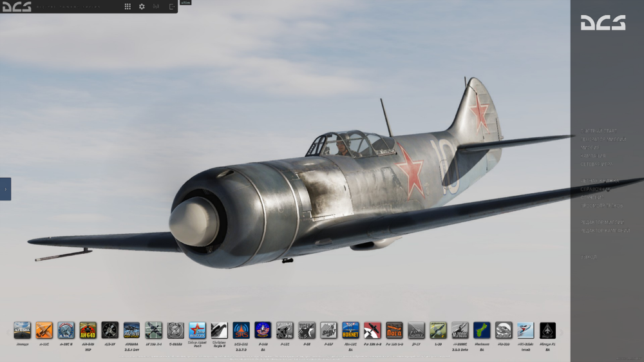The image size is (644, 362).
Task: Open МИССИЯ menu item
Action: (590, 148)
